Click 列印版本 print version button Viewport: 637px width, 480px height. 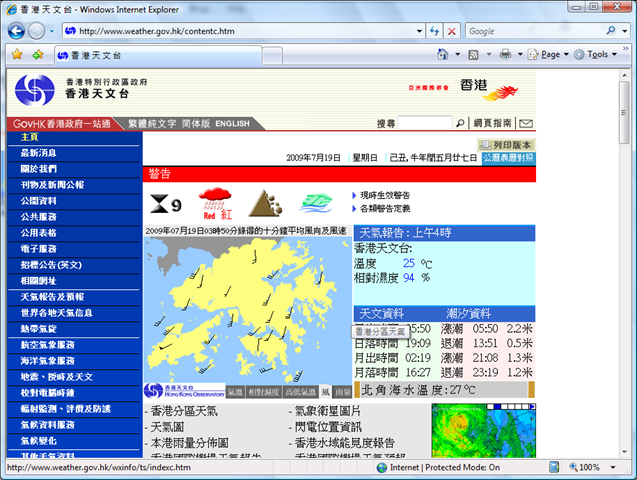[506, 145]
